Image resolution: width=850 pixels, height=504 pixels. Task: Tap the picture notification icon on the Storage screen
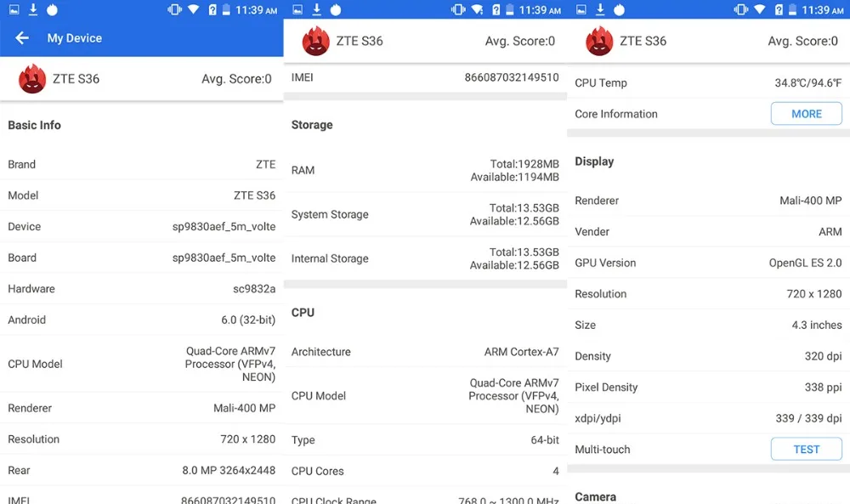tap(297, 9)
